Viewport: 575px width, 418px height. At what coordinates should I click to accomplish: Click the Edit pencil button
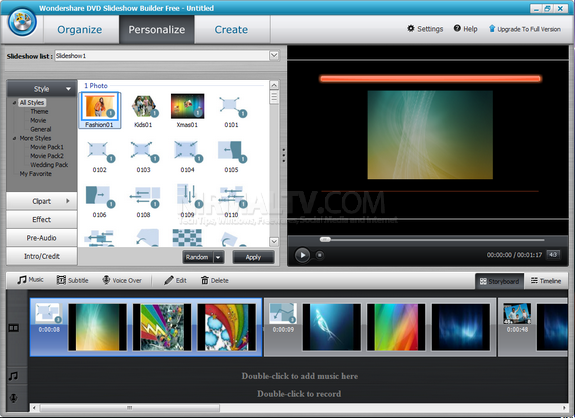(x=176, y=280)
